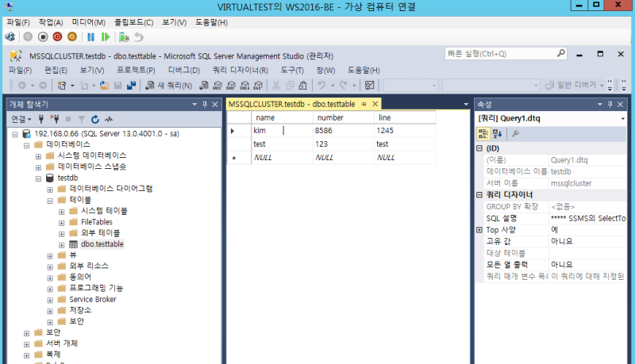Open the document tab list dropdown arrow

tap(466, 105)
